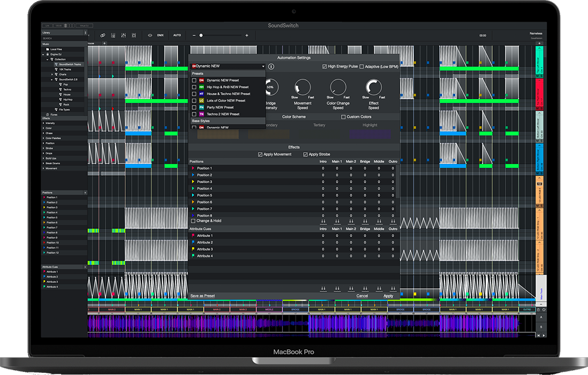
Task: Enable Change & Hold checkbox
Action: [x=193, y=221]
